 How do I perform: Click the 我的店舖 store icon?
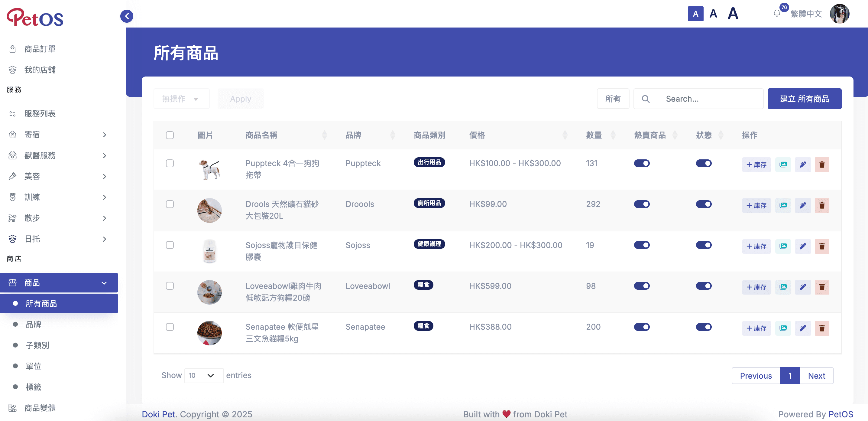pyautogui.click(x=12, y=70)
